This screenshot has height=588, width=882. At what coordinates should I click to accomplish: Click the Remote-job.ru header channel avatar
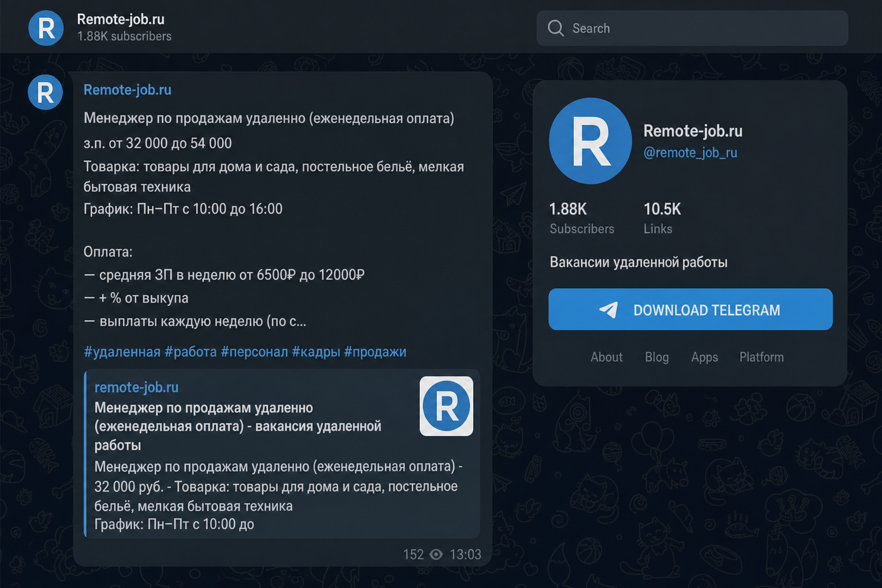(46, 28)
